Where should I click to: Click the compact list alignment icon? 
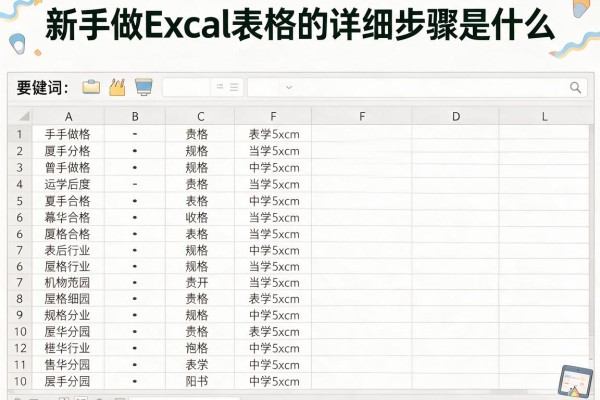[x=220, y=87]
